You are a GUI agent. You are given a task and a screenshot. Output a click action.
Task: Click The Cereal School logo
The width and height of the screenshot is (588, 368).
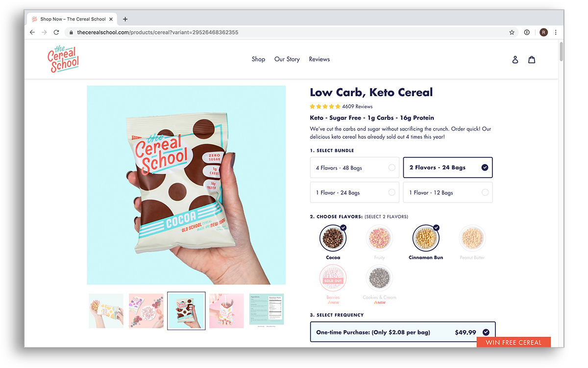tap(63, 59)
